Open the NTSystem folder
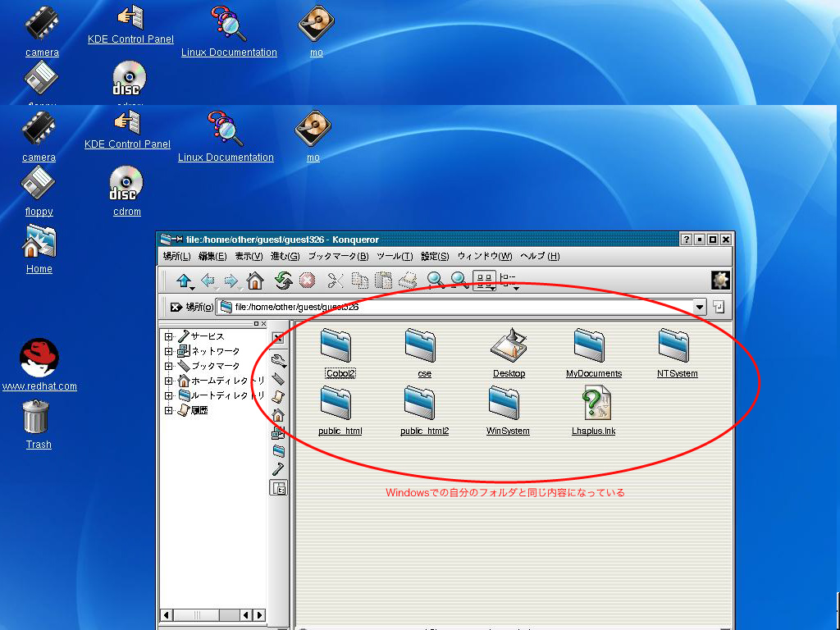Screen dimensions: 840x630 tap(674, 353)
